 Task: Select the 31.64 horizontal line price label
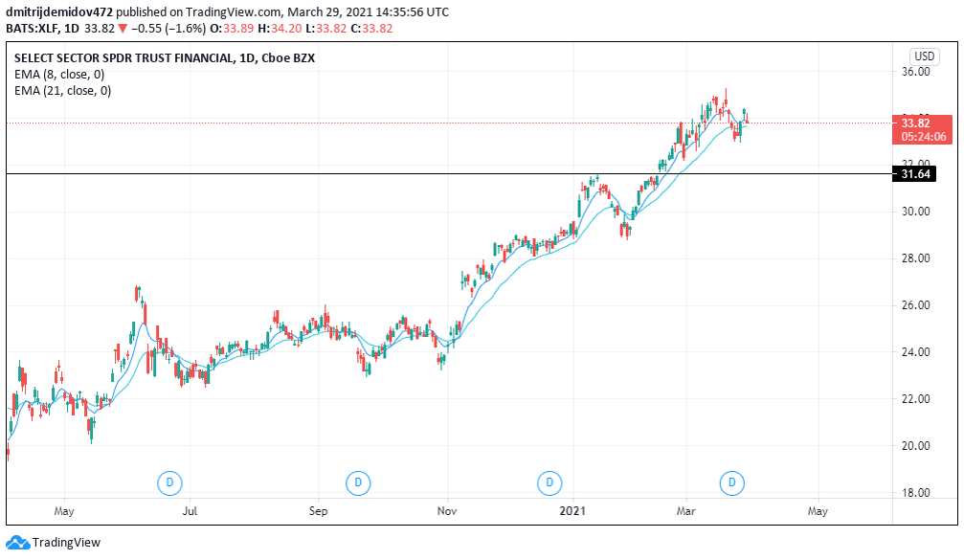click(915, 174)
